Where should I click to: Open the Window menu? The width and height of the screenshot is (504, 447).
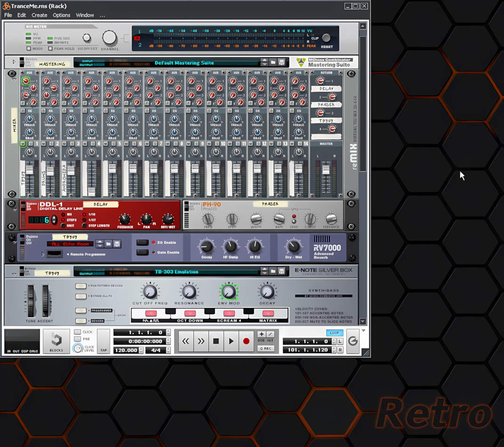[x=85, y=15]
